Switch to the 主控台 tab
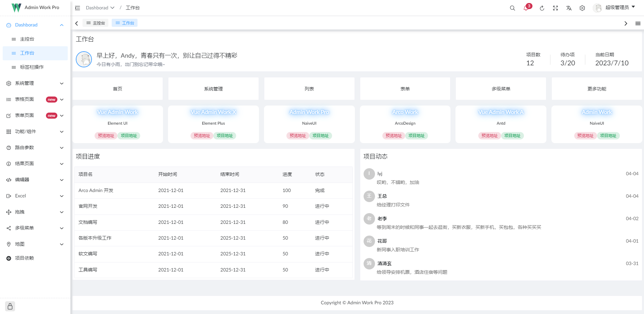The image size is (644, 314). tap(95, 23)
